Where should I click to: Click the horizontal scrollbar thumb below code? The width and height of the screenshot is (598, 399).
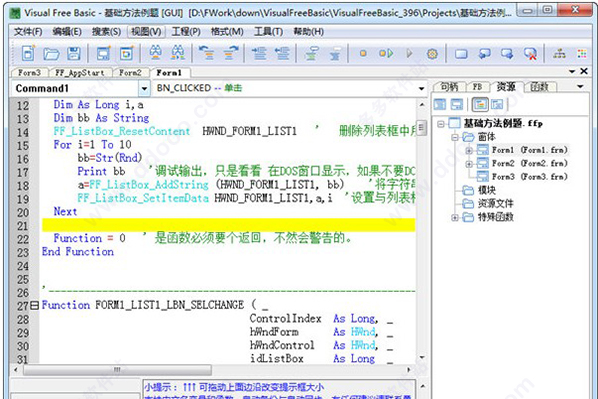pos(117,370)
